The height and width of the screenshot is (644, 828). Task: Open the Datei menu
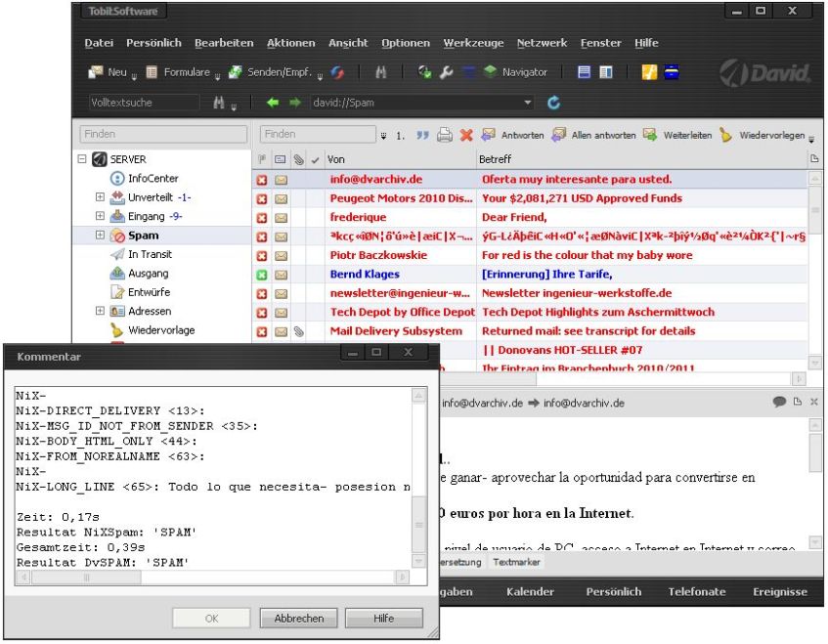point(99,43)
